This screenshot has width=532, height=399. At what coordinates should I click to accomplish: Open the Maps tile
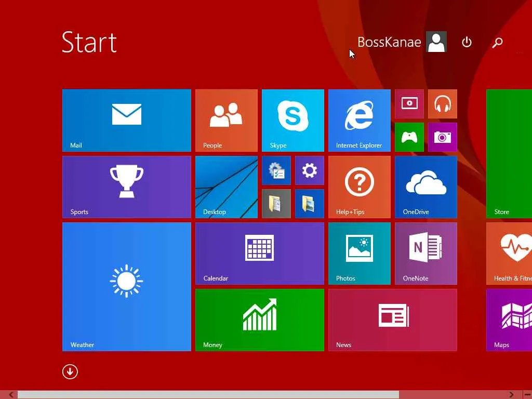509,320
